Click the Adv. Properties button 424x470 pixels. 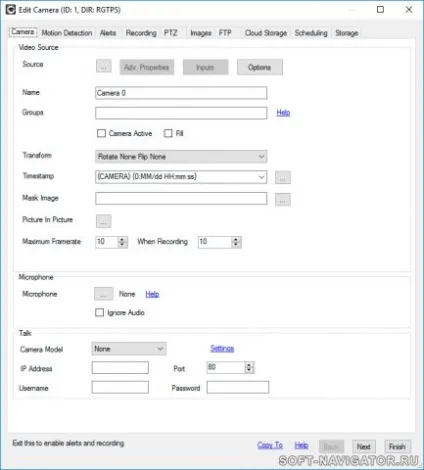[x=147, y=67]
